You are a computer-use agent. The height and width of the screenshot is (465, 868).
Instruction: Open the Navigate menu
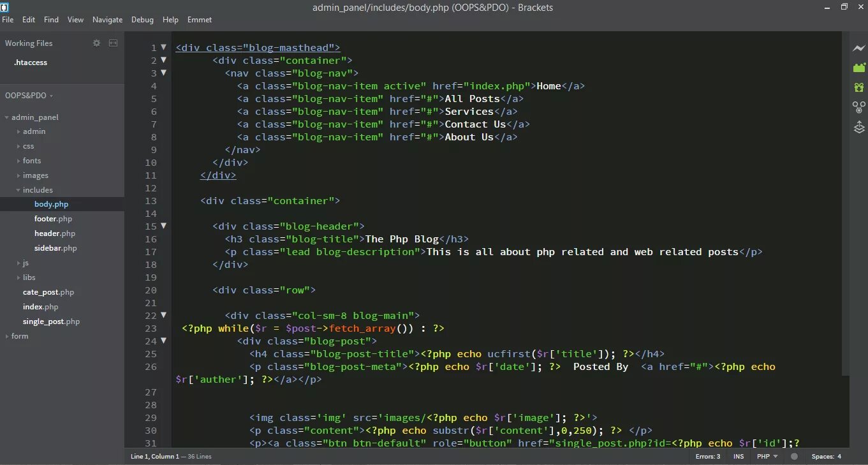(x=107, y=20)
